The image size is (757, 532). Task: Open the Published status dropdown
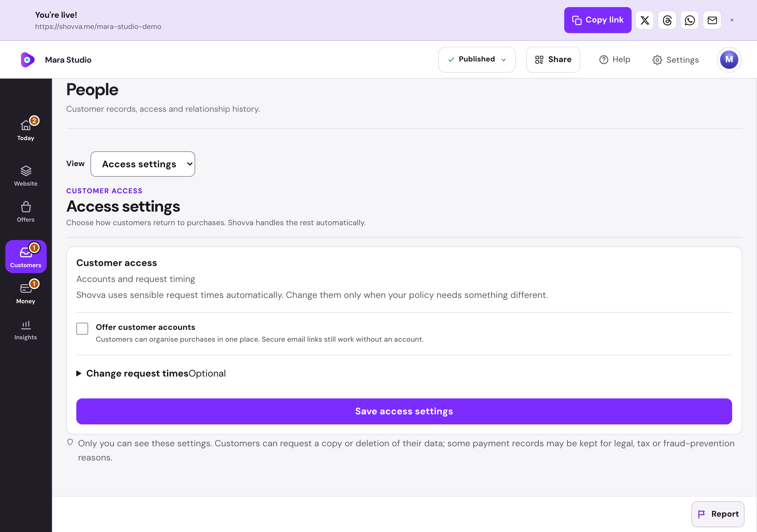477,60
